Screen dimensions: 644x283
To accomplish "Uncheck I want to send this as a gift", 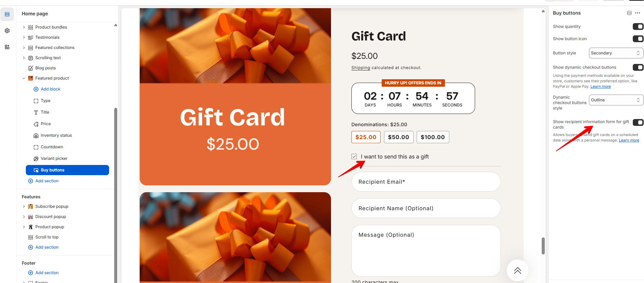I will point(354,156).
